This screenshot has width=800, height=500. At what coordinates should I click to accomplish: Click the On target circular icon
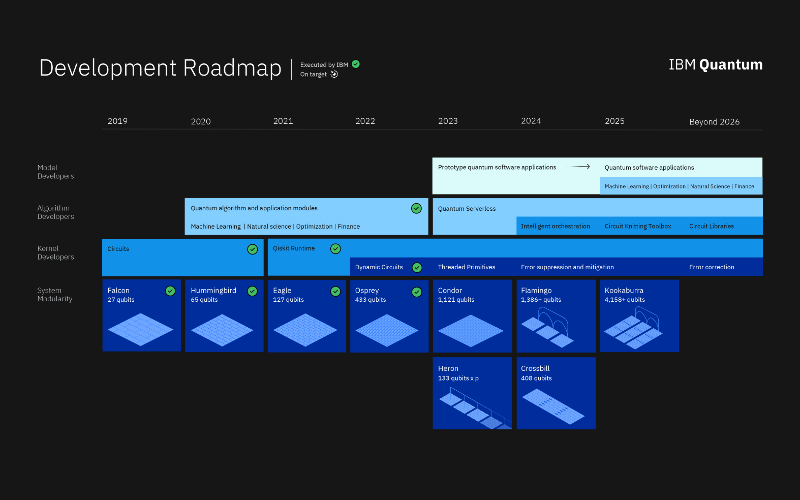[334, 74]
